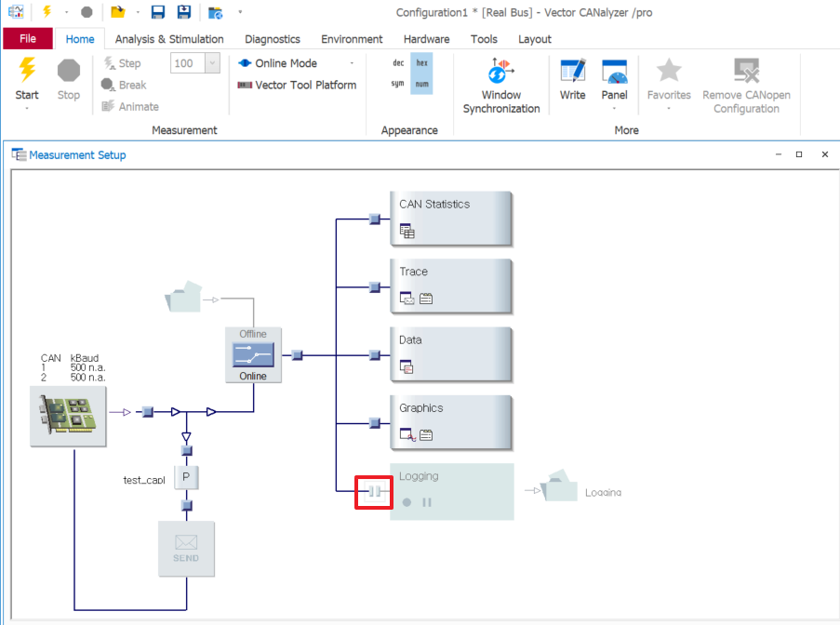Click the Logging output folder icon
840x625 pixels.
(x=559, y=485)
